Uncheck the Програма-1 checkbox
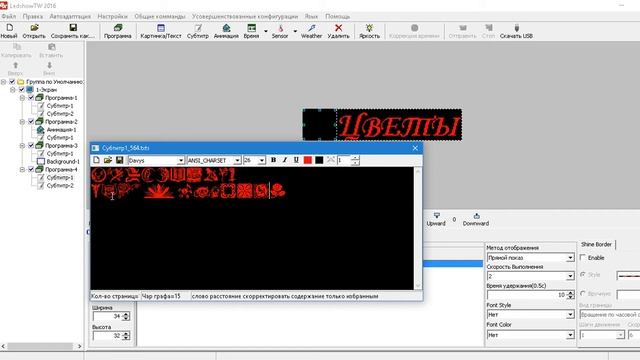 click(x=31, y=98)
